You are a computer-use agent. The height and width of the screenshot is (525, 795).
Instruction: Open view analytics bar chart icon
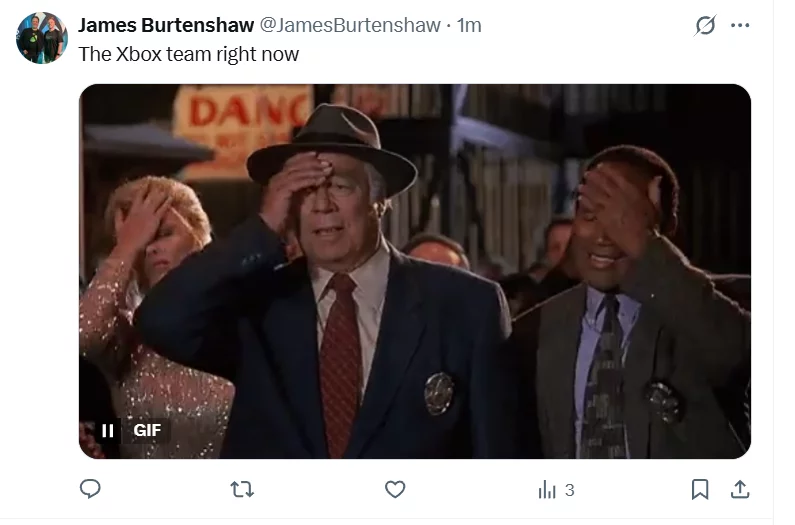[547, 490]
